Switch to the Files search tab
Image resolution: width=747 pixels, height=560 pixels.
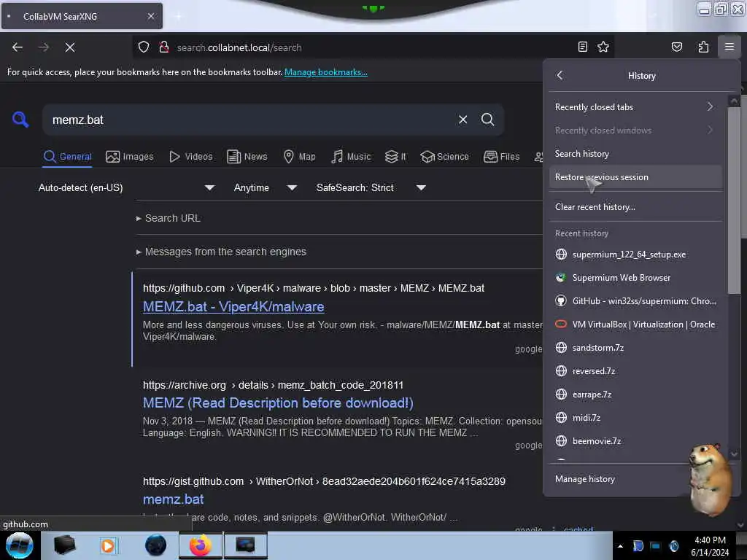pyautogui.click(x=501, y=156)
